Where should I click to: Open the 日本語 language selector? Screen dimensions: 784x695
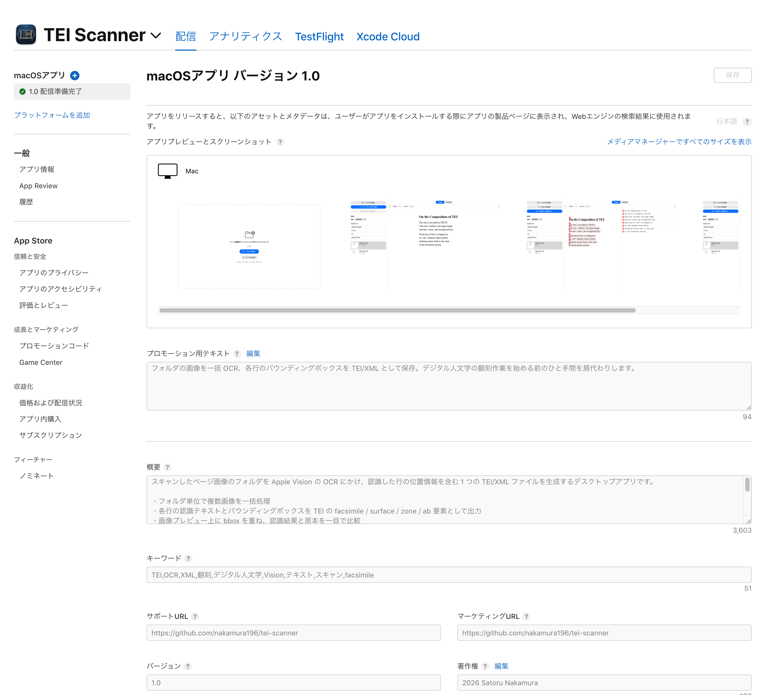[x=727, y=121]
